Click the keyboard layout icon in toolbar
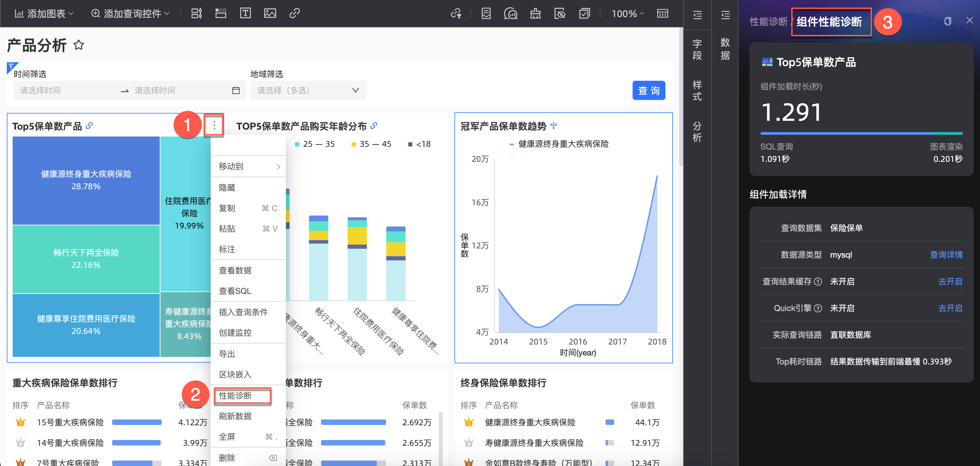 tap(663, 14)
